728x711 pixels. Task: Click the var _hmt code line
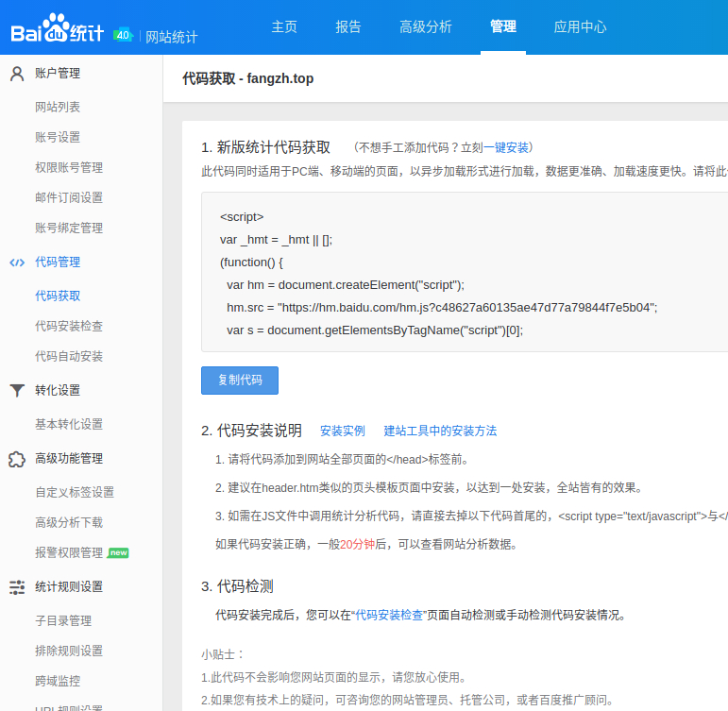point(277,240)
